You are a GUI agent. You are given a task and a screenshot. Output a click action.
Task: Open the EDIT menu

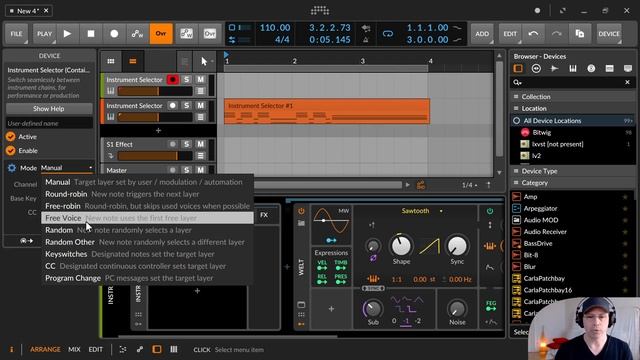click(510, 33)
